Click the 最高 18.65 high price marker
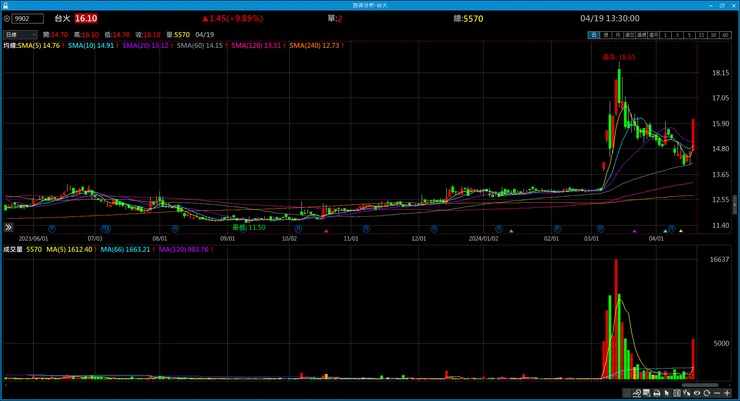The height and width of the screenshot is (401, 740). (619, 57)
